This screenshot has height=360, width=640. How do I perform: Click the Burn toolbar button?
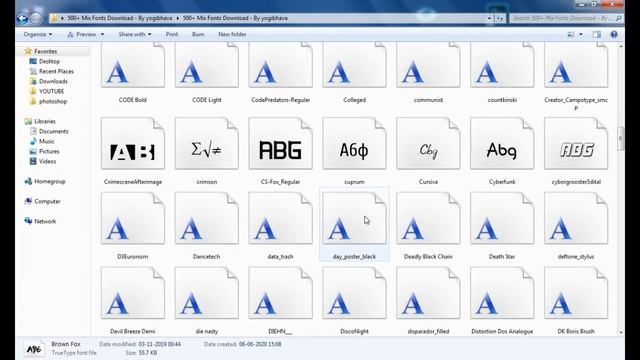198,34
